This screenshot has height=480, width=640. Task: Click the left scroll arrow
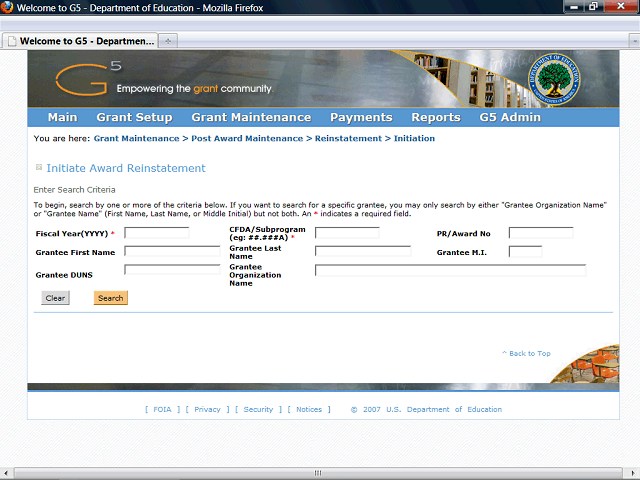(x=6, y=473)
